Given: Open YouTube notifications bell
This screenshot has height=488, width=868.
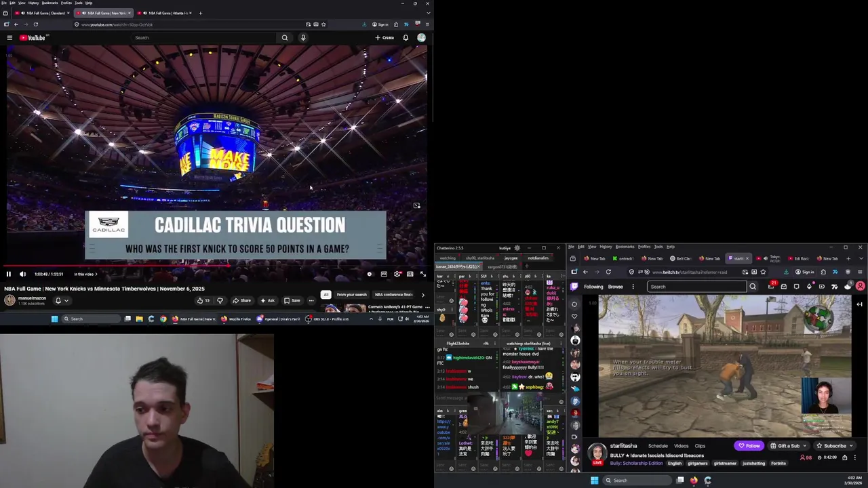Looking at the screenshot, I should point(406,38).
